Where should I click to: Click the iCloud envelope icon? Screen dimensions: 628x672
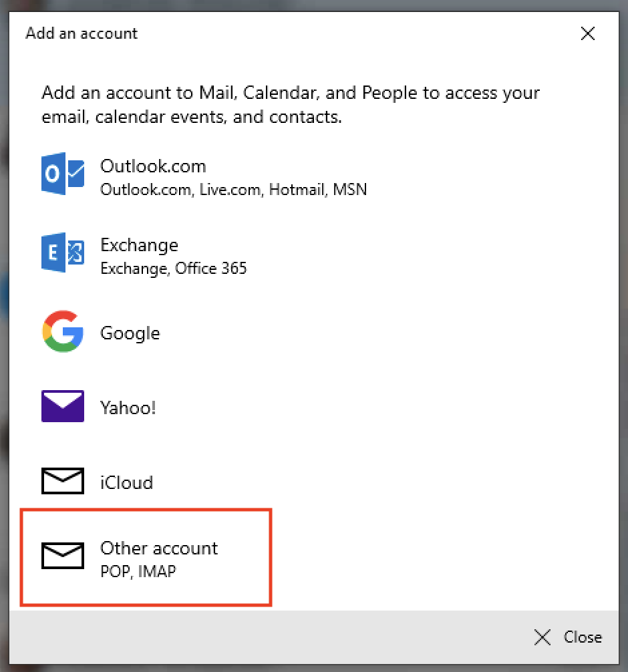pyautogui.click(x=63, y=481)
